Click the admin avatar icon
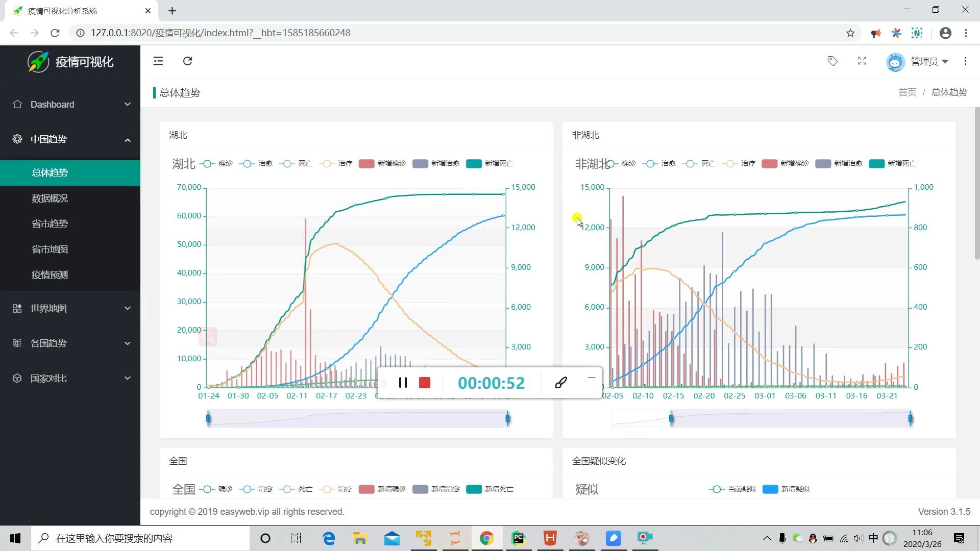Image resolution: width=980 pixels, height=551 pixels. (895, 62)
